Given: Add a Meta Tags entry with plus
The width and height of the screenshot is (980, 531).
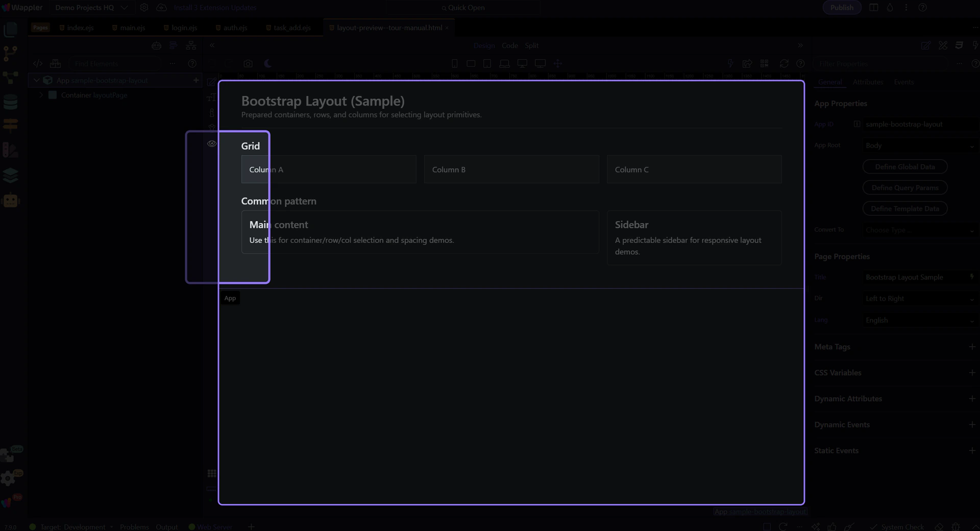Looking at the screenshot, I should point(972,347).
